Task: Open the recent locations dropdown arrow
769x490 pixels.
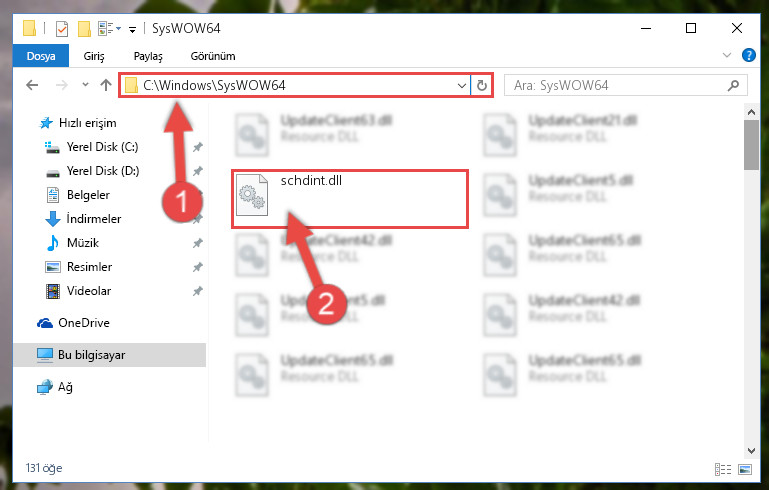Action: [x=85, y=85]
